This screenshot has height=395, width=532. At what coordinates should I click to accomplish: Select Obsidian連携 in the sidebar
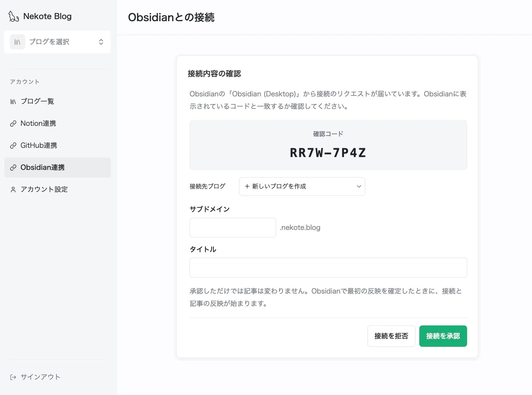57,167
